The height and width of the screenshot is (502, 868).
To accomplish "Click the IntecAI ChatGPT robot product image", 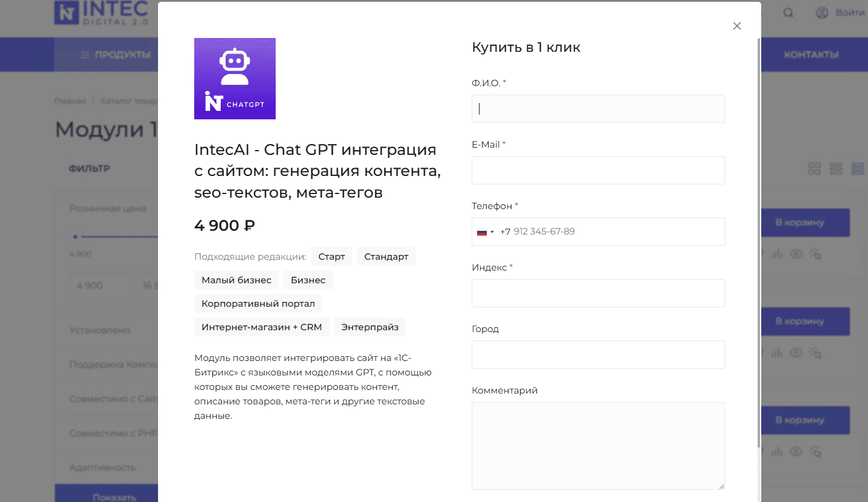I will pyautogui.click(x=235, y=78).
